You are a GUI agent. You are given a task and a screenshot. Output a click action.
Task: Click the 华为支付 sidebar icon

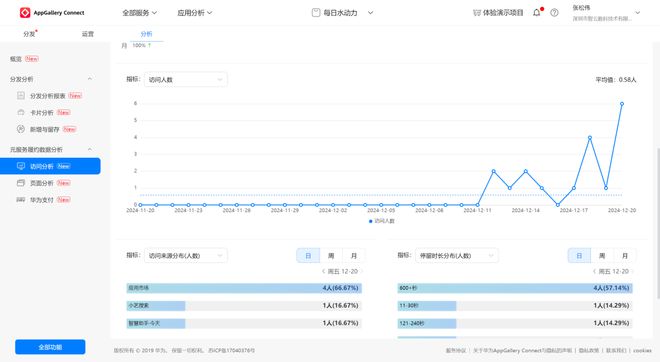click(21, 200)
